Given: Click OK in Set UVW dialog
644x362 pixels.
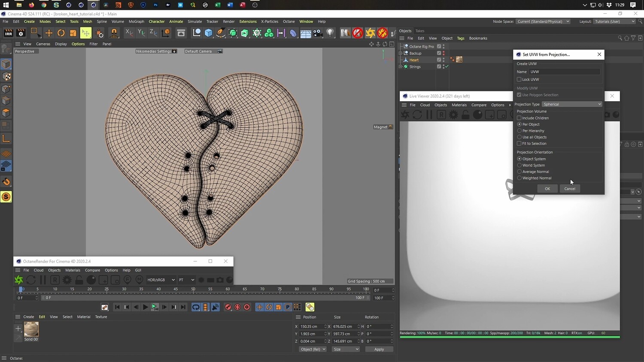Looking at the screenshot, I should tap(547, 189).
